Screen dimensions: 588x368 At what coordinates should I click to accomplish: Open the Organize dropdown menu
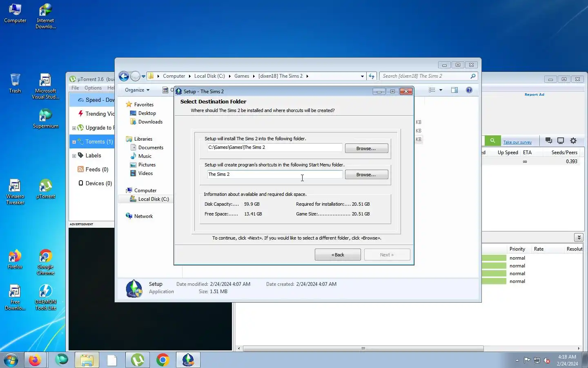(x=137, y=90)
